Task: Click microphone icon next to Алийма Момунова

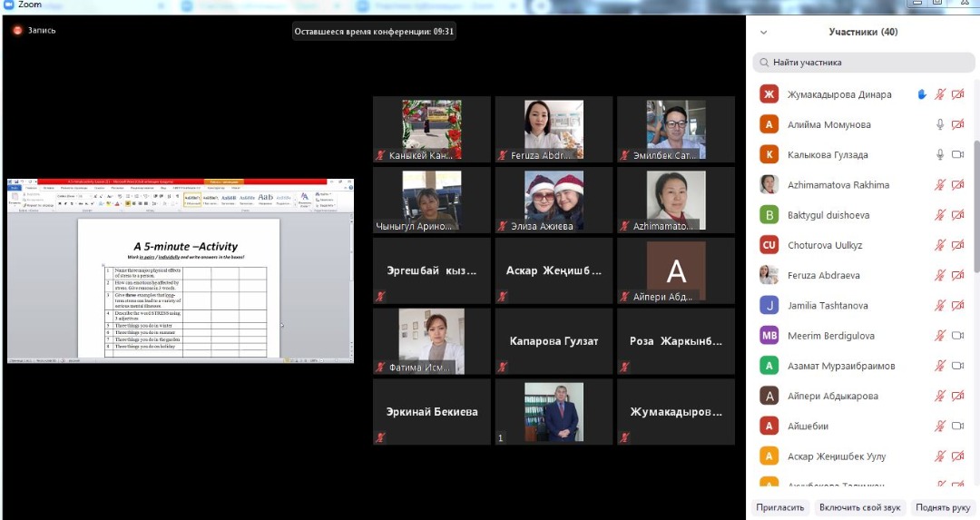Action: point(940,124)
